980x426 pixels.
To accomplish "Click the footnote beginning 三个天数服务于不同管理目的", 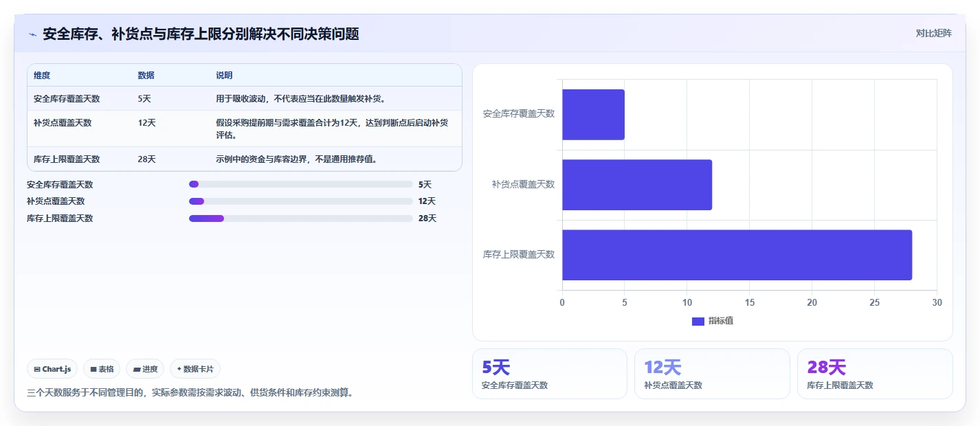I will click(x=190, y=393).
